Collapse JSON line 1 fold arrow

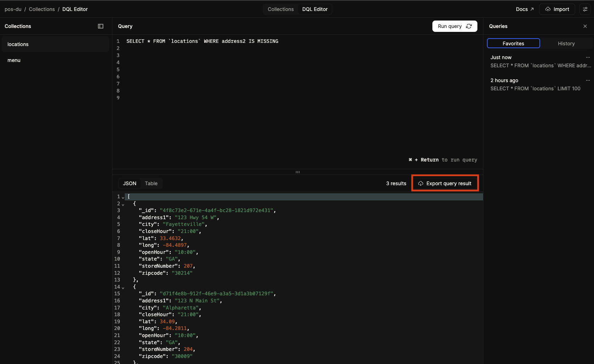pos(123,197)
